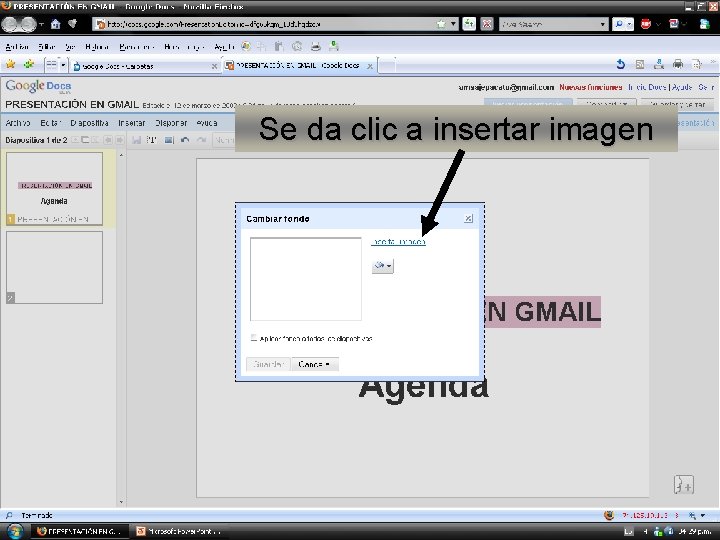This screenshot has width=720, height=540.
Task: Click the Guardar button in Cambiar fondo
Action: tap(268, 364)
